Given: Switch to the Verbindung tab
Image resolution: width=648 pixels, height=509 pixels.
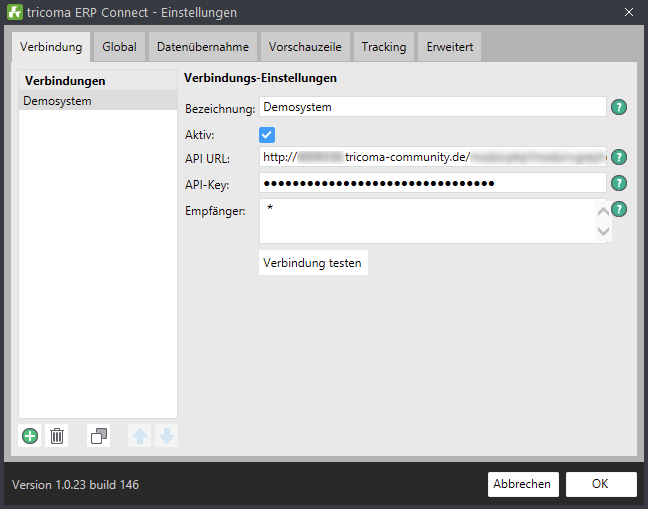Looking at the screenshot, I should tap(51, 47).
